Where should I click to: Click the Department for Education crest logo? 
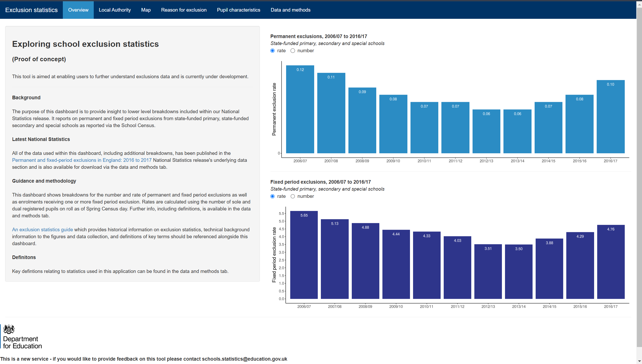[9, 329]
